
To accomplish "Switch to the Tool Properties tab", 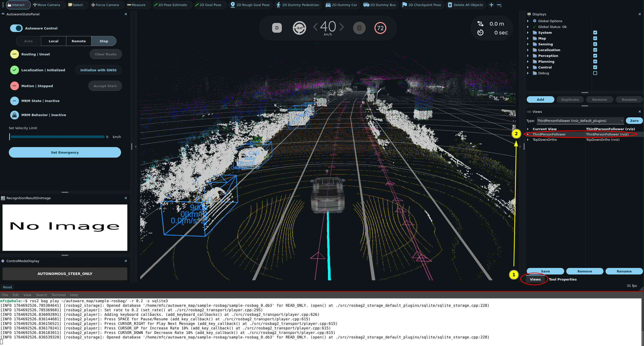I will pos(562,279).
